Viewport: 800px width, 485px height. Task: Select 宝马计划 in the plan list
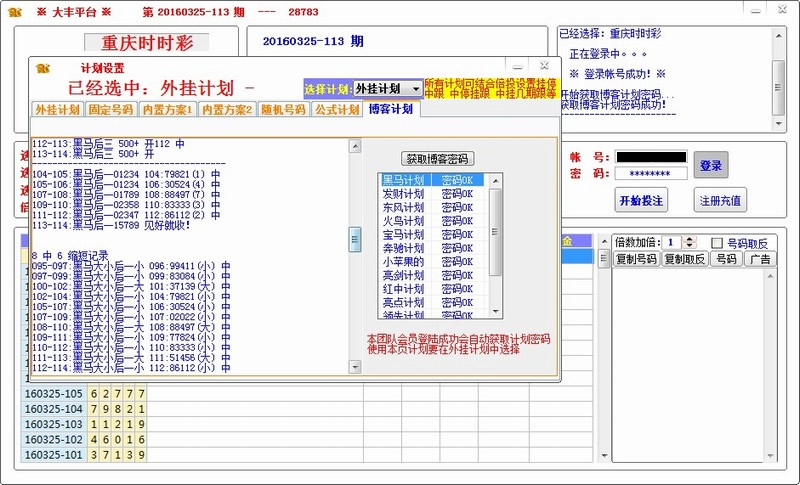pos(433,235)
